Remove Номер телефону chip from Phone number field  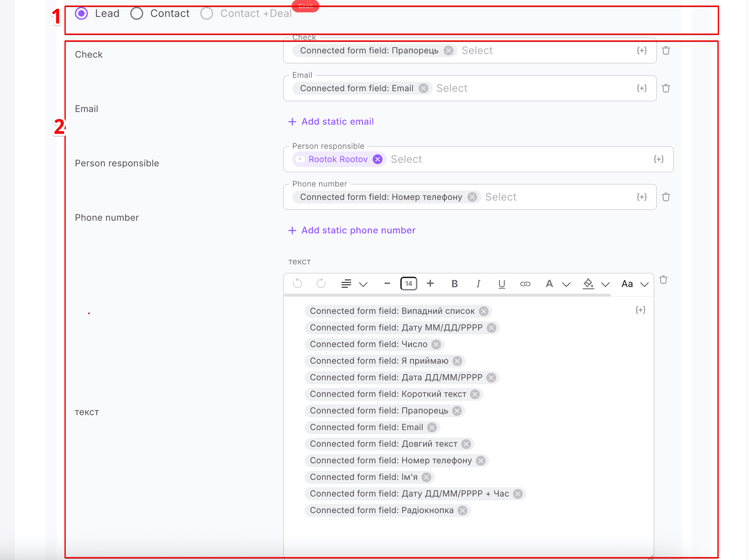click(x=472, y=197)
